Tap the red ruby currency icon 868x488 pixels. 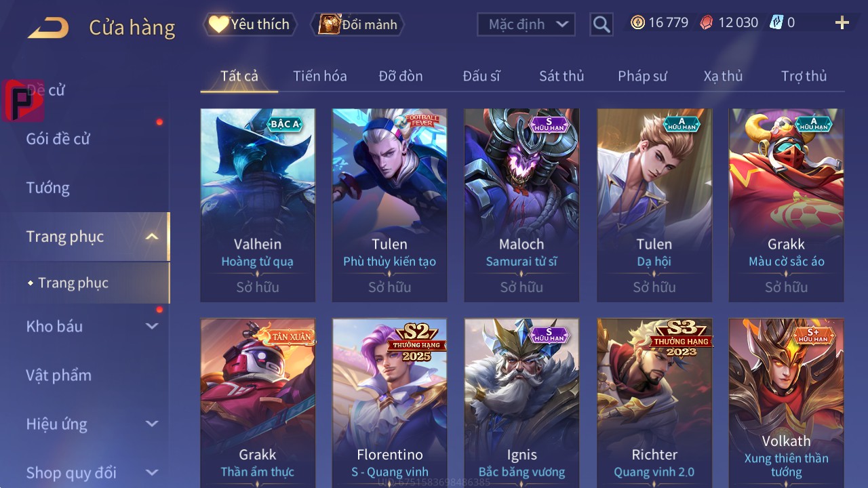tap(707, 22)
